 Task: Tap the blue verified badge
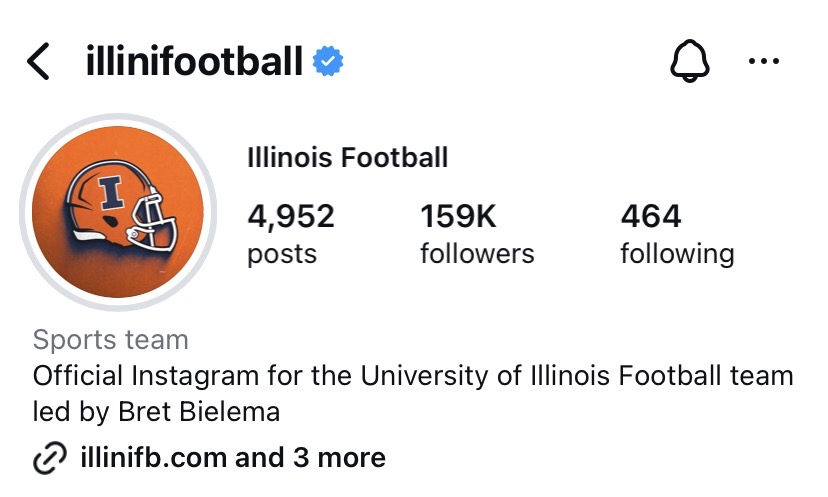tap(328, 62)
